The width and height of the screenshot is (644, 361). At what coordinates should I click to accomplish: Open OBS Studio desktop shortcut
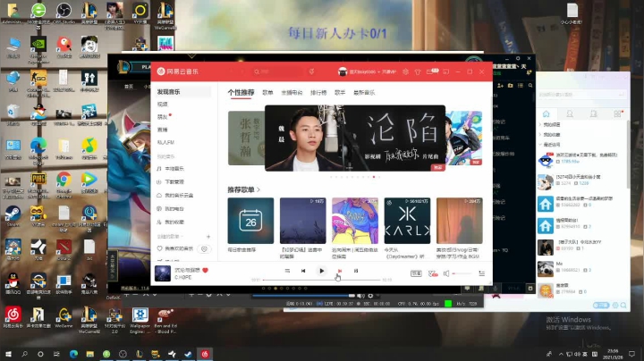pos(64,13)
